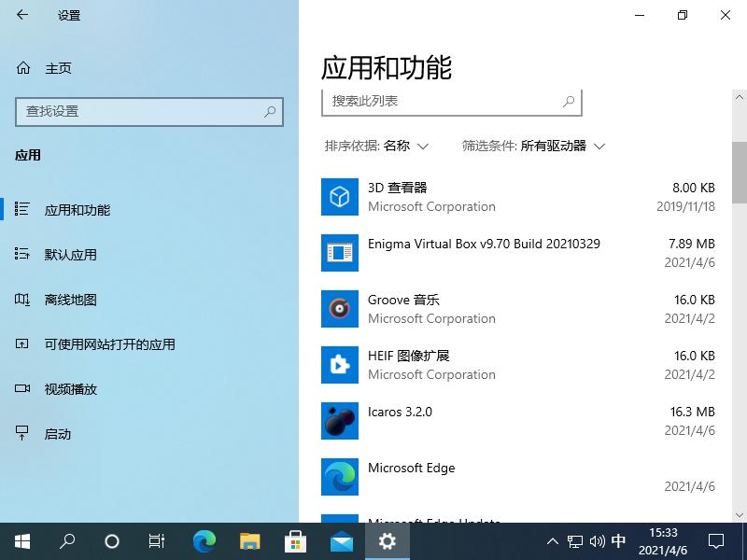Image resolution: width=747 pixels, height=560 pixels.
Task: Click the show desktop sliver
Action: [x=744, y=541]
